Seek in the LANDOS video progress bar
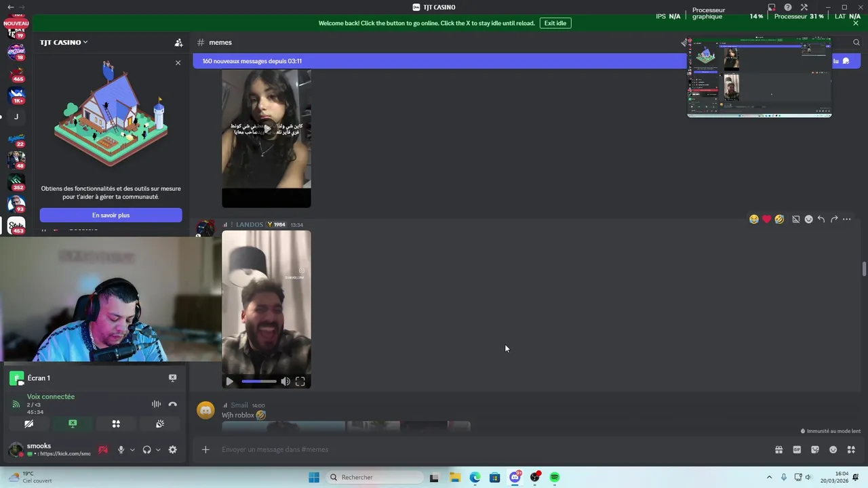Viewport: 868px width, 488px height. click(x=259, y=382)
